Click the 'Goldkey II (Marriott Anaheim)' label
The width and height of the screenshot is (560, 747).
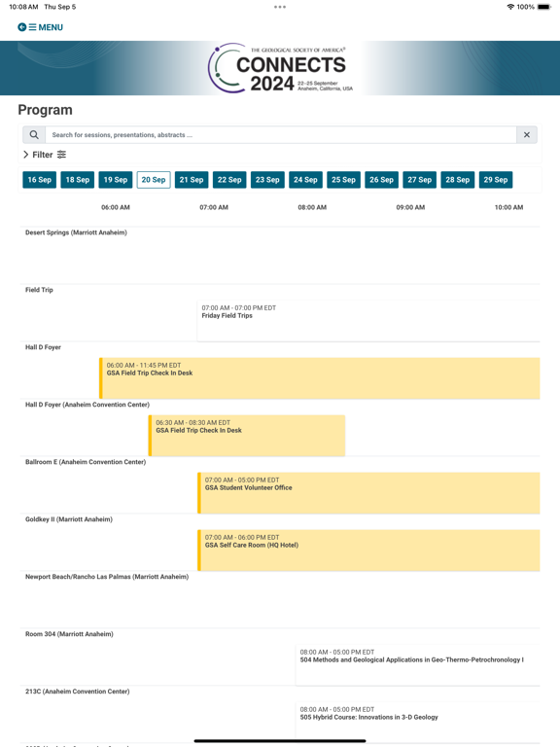click(x=69, y=519)
